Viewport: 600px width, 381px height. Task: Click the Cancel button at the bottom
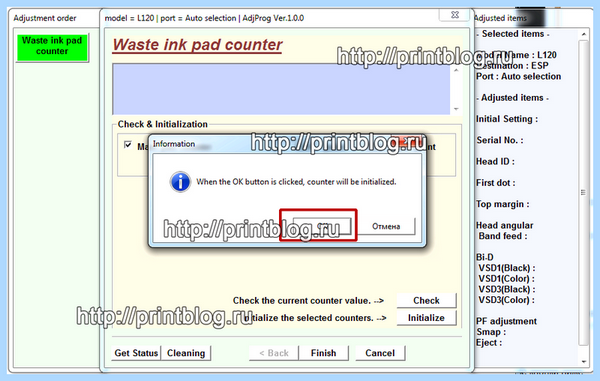pos(380,353)
